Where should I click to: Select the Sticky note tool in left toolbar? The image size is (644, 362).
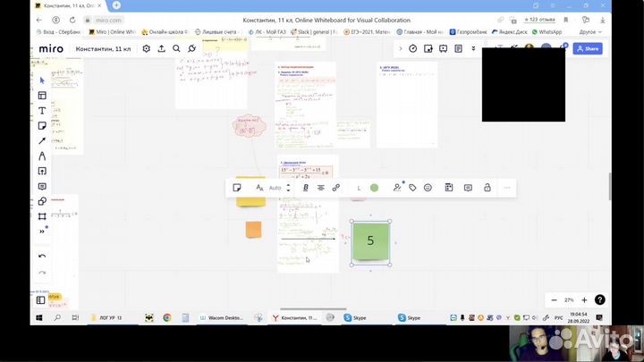[x=42, y=126]
